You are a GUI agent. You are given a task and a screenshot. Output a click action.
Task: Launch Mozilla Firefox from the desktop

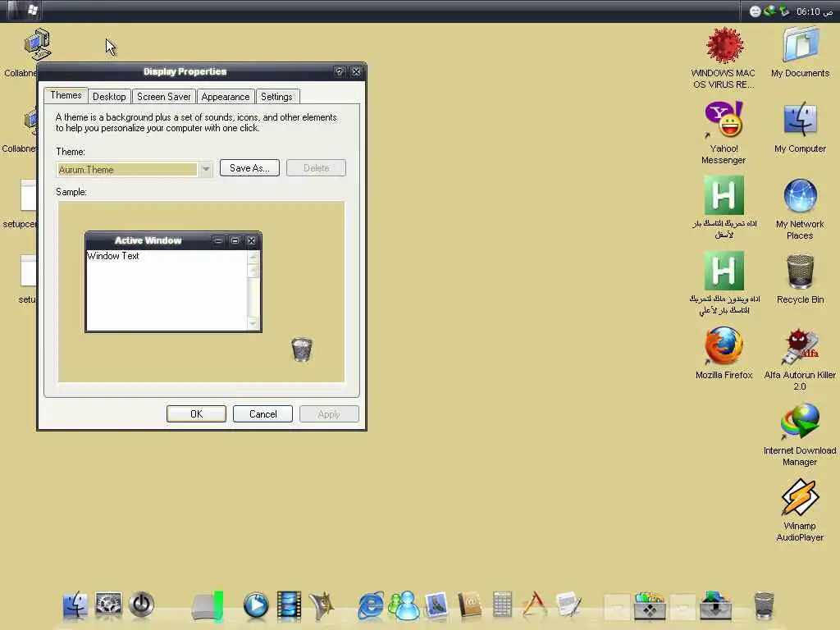click(x=724, y=354)
